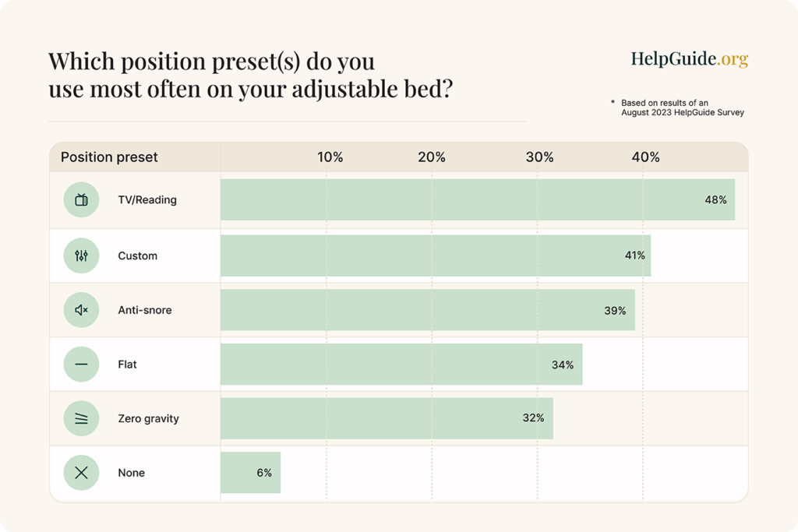Click the Zero gravity 32% bar
This screenshot has height=532, width=798.
(387, 419)
